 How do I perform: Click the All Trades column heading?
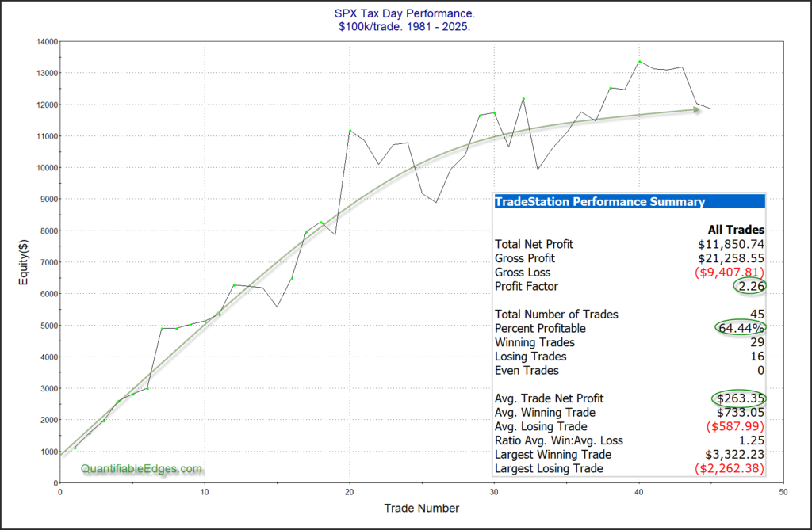pos(737,229)
